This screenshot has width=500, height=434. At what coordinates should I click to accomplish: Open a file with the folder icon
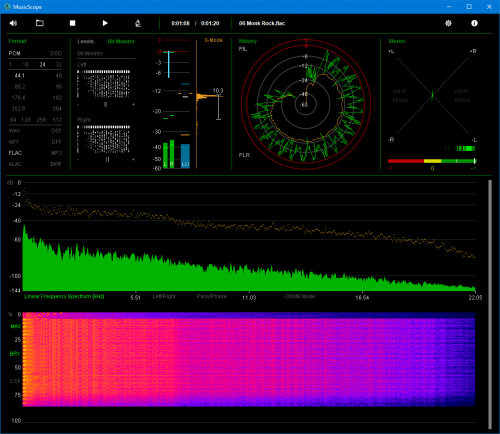coord(40,23)
